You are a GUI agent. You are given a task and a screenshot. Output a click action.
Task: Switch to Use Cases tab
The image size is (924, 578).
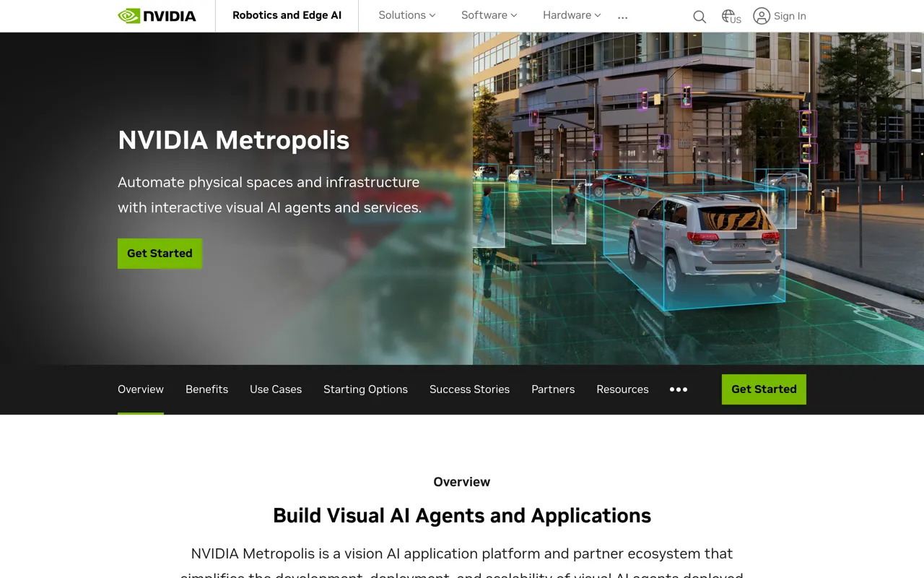click(276, 389)
